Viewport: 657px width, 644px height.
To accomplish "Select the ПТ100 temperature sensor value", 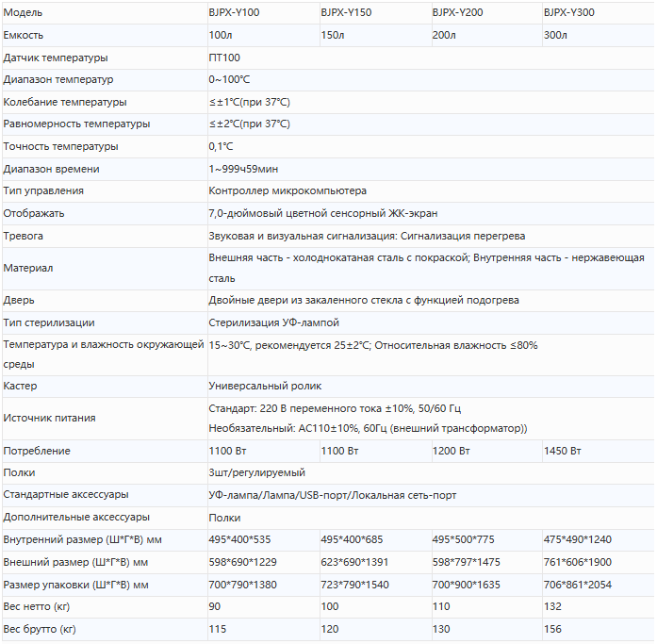I will [224, 58].
